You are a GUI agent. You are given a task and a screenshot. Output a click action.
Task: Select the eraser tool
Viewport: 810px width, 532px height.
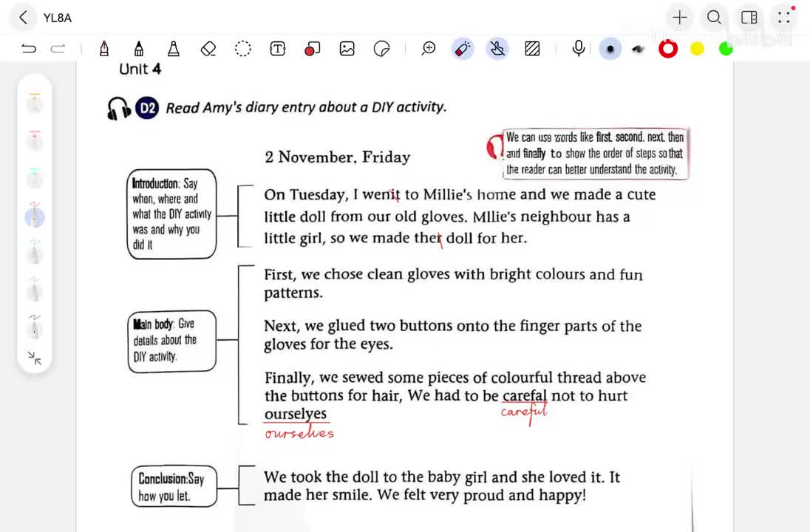(208, 49)
